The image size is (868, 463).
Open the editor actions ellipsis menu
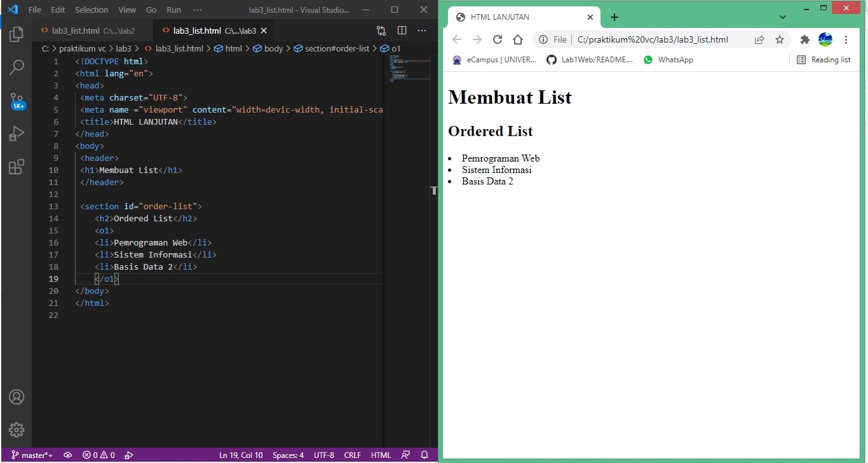pyautogui.click(x=422, y=30)
